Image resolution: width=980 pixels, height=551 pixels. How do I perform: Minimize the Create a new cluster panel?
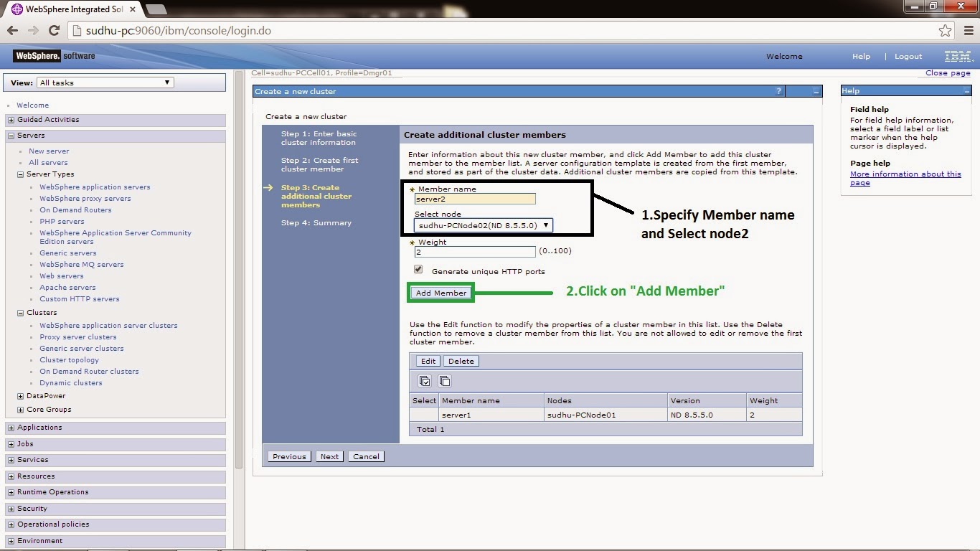816,92
